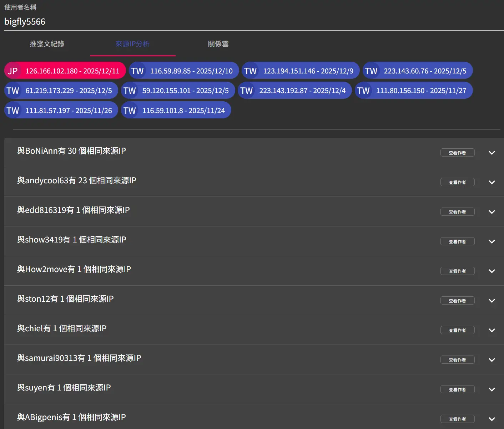This screenshot has width=504, height=429.
Task: Click 查看作者 button for edd816319
Action: [x=457, y=212]
